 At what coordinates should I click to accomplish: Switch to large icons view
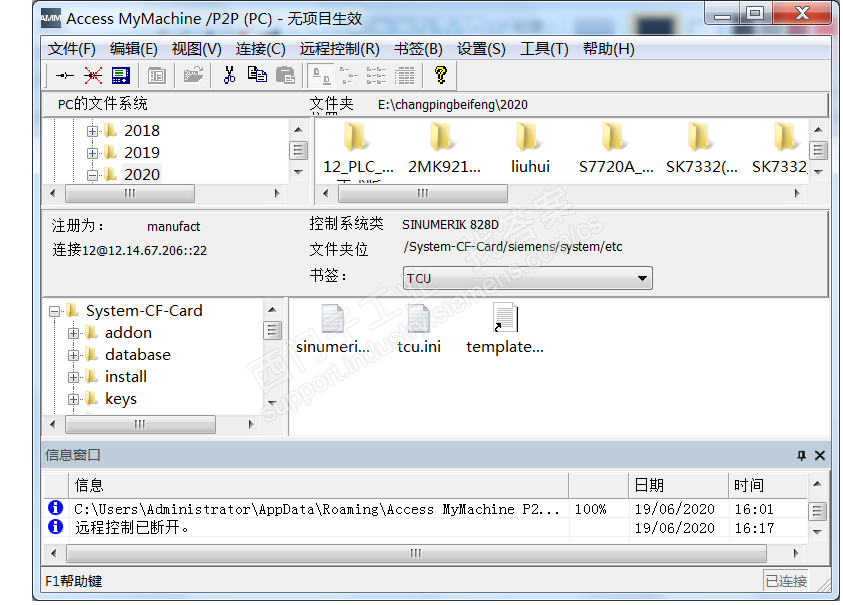322,76
